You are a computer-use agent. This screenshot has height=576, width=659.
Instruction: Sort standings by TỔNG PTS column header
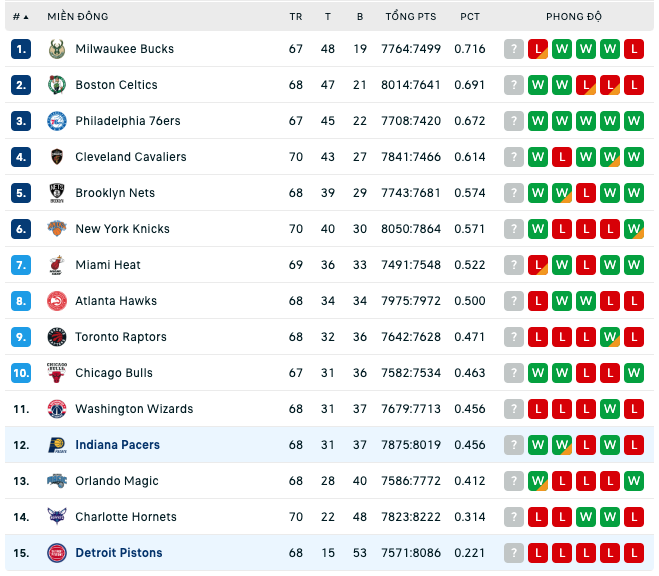point(411,16)
